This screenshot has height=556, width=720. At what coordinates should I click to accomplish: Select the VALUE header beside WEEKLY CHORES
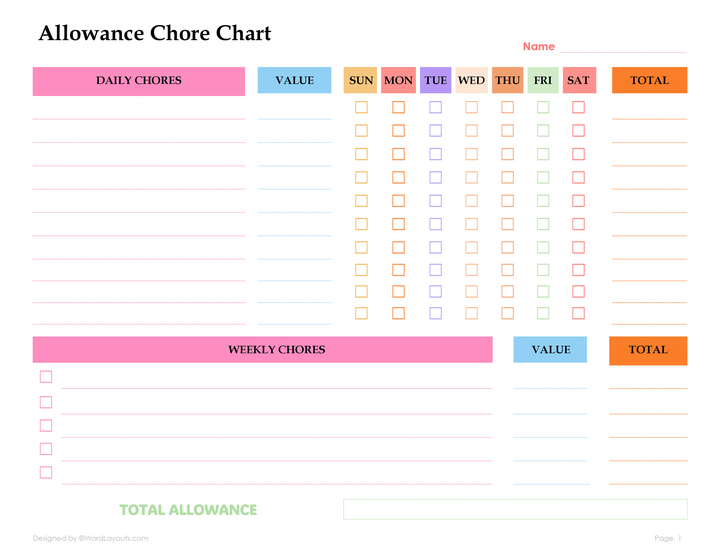tap(550, 350)
